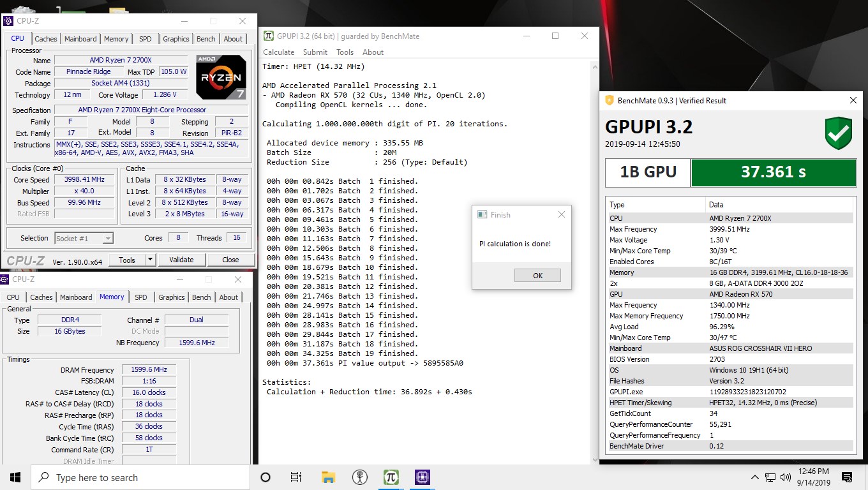The image size is (868, 490).
Task: Click the GPUPI window title icon
Action: coord(269,36)
